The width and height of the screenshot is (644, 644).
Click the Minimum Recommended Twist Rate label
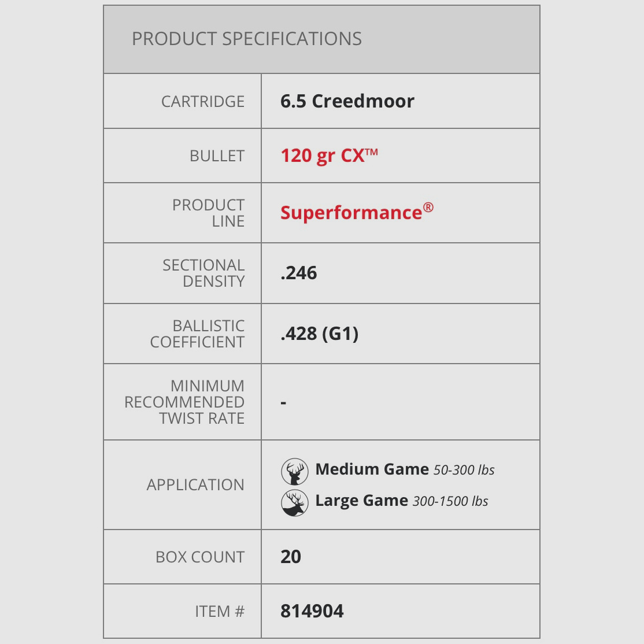pyautogui.click(x=184, y=402)
